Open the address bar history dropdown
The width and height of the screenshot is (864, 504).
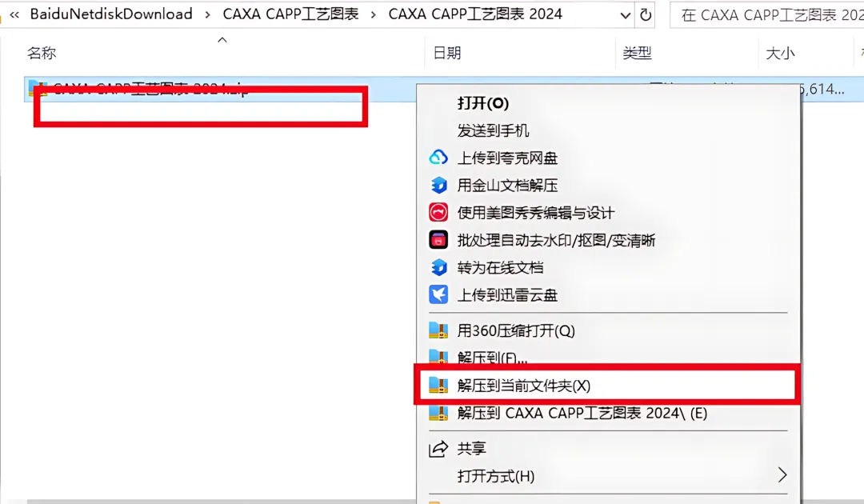click(625, 15)
